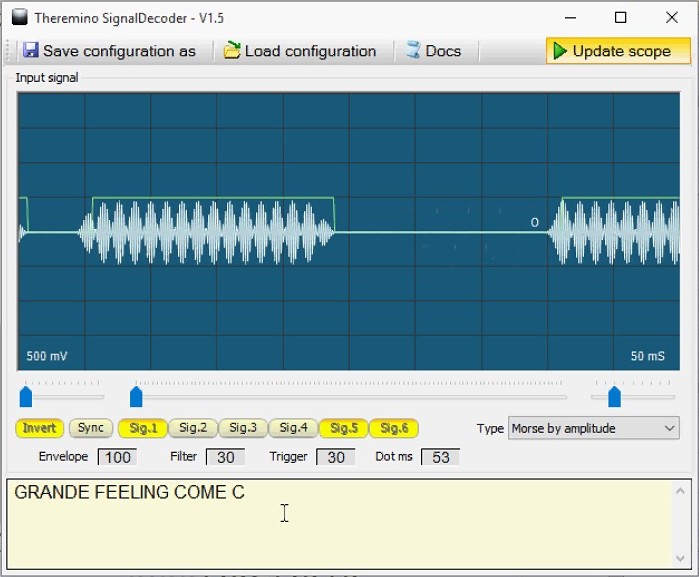Toggle off Sig.6 signal button
This screenshot has height=577, width=699.
coord(394,428)
